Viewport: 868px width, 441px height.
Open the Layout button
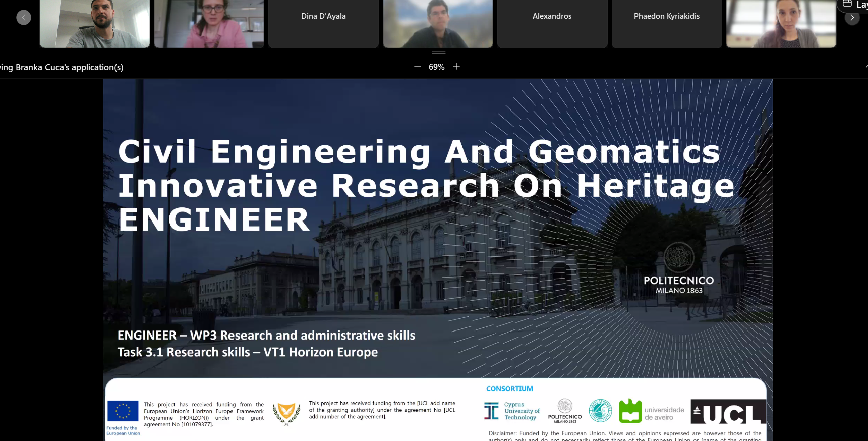854,5
